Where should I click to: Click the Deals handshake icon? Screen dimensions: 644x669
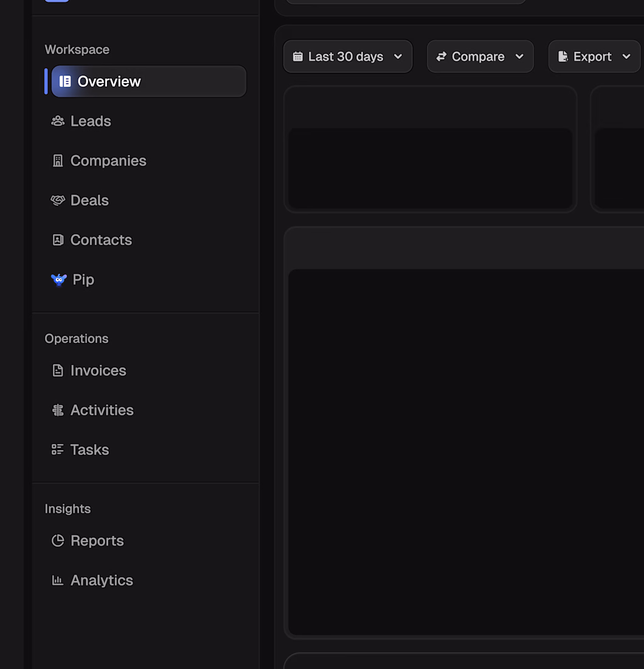coord(58,200)
